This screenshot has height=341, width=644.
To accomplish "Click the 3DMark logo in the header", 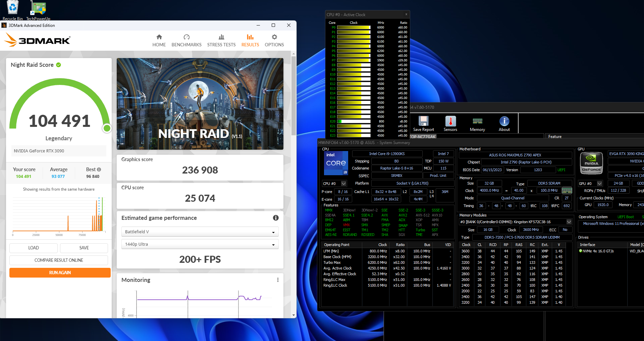I will click(x=37, y=40).
